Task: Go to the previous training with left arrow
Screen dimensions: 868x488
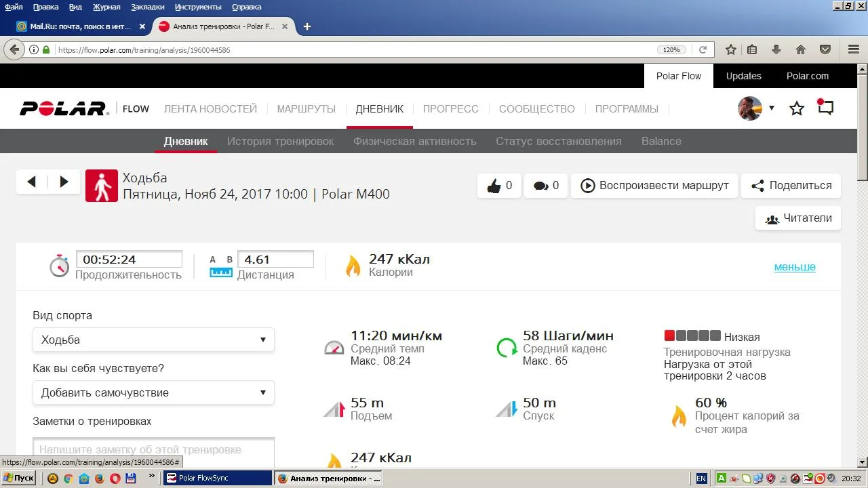Action: tap(32, 182)
